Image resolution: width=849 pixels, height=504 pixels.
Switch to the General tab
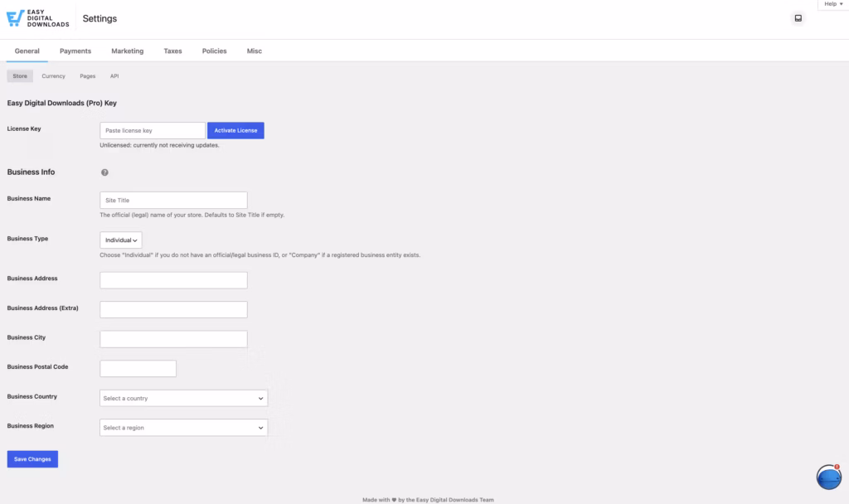click(x=27, y=51)
